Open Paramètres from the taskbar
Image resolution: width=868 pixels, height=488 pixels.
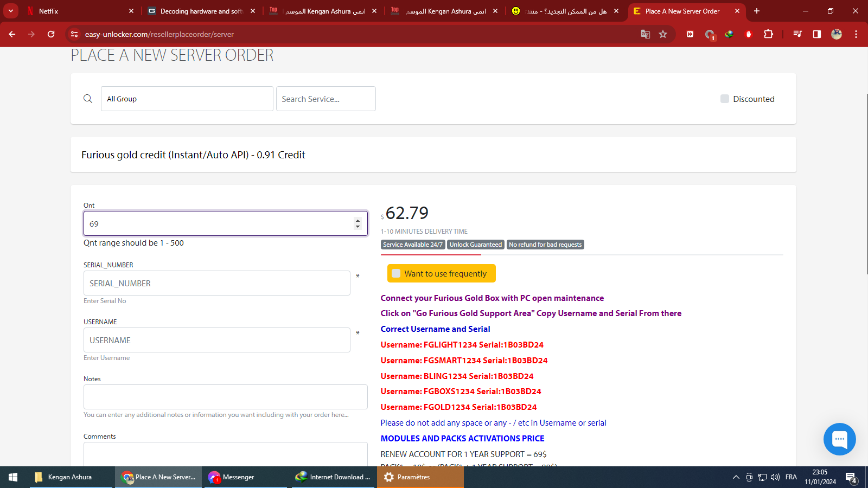(420, 477)
